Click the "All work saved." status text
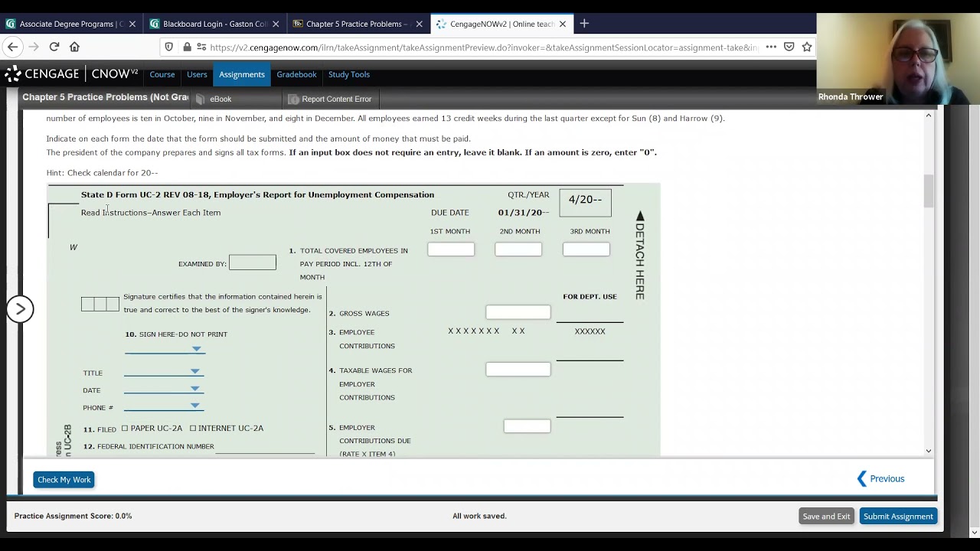This screenshot has width=980, height=551. (479, 517)
